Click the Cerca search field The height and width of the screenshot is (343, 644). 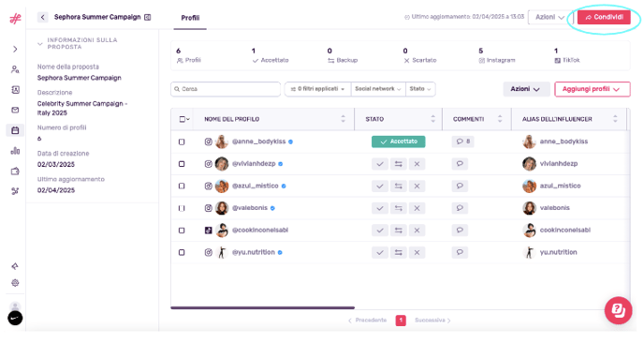click(226, 89)
